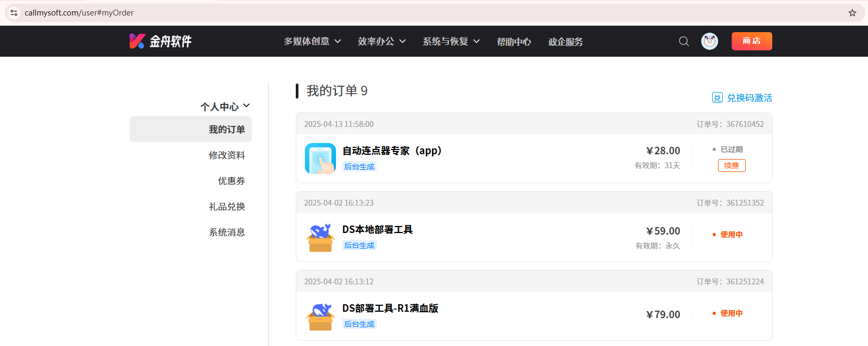Click the order date 2025-04-02 16:13:23

(339, 202)
